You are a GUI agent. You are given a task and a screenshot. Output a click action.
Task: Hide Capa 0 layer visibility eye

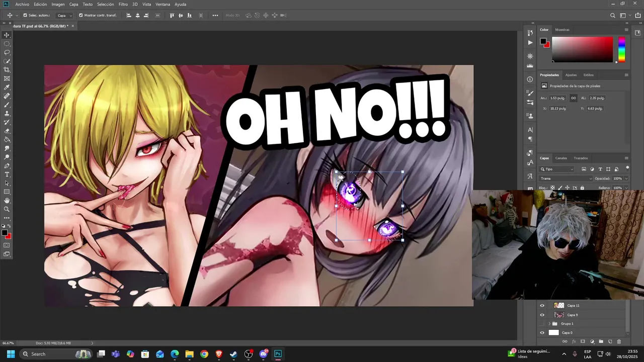542,333
